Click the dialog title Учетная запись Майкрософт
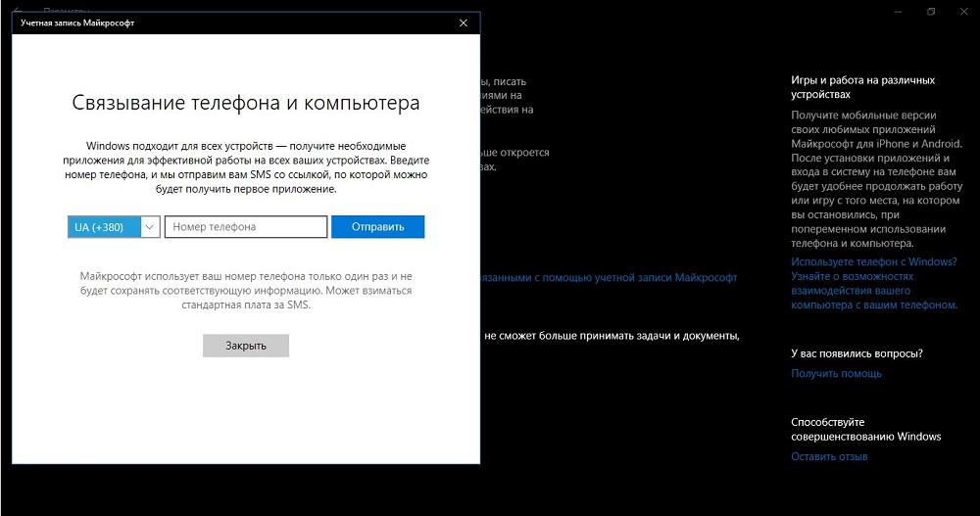 [77, 23]
